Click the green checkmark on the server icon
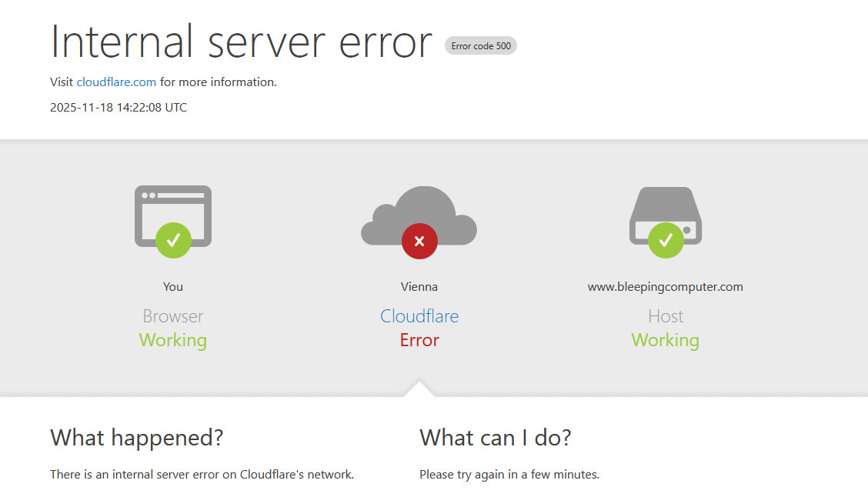This screenshot has height=497, width=868. point(666,240)
